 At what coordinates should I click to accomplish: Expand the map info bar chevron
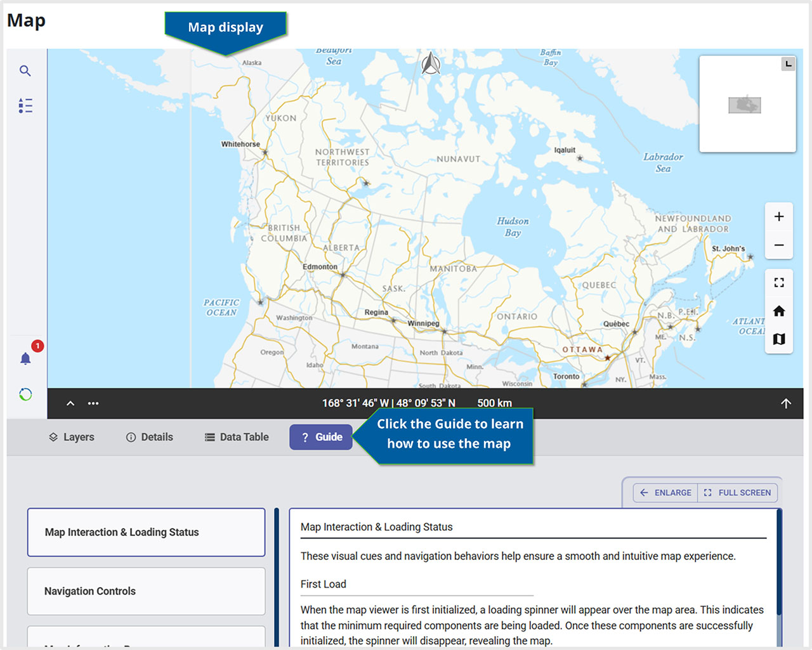(x=70, y=403)
